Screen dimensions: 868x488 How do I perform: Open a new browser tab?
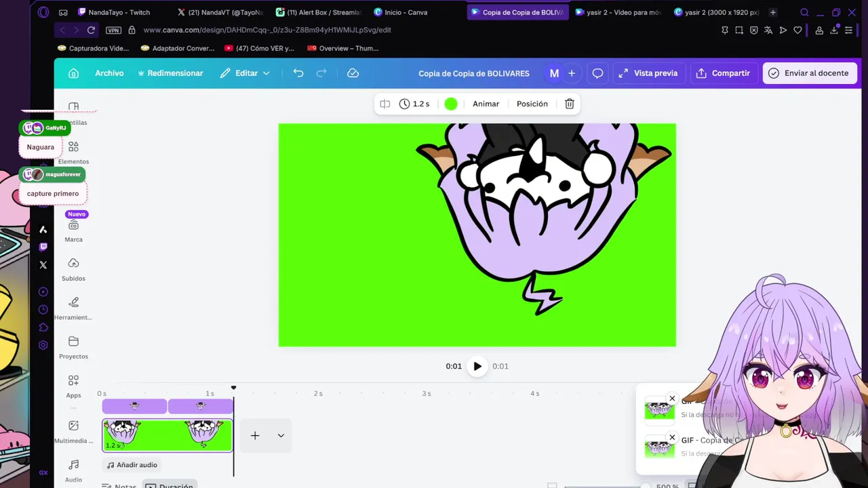pos(772,12)
